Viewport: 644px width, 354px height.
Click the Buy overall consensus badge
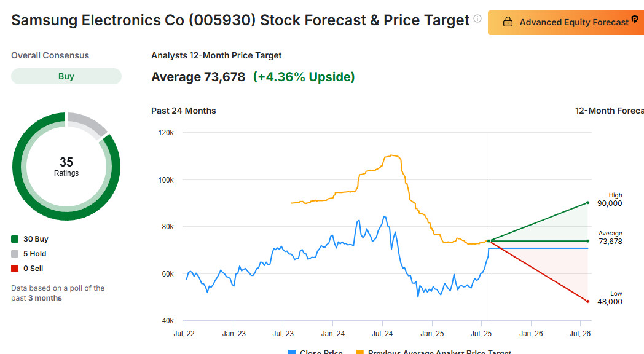click(x=66, y=76)
